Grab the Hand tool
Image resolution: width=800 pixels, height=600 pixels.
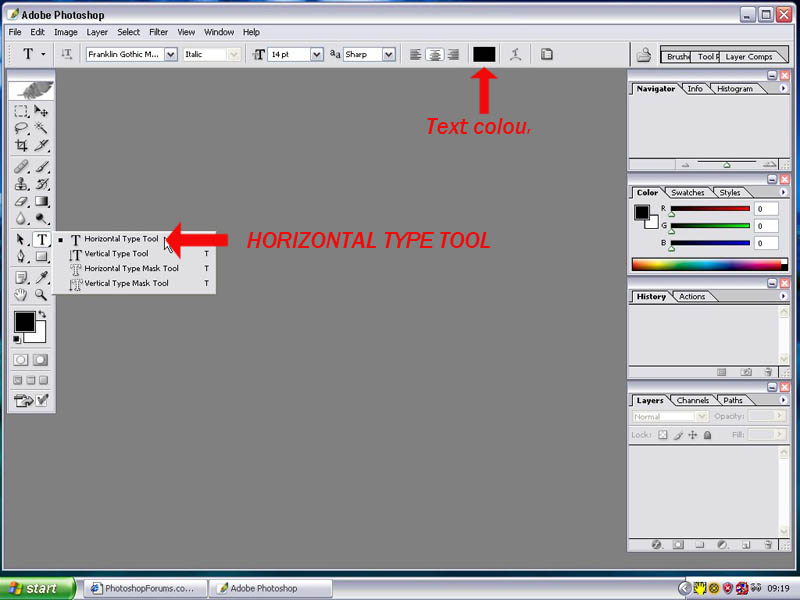click(x=20, y=293)
